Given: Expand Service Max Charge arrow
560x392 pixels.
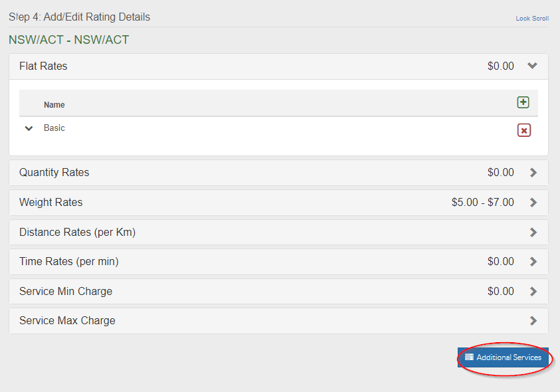Looking at the screenshot, I should tap(533, 321).
